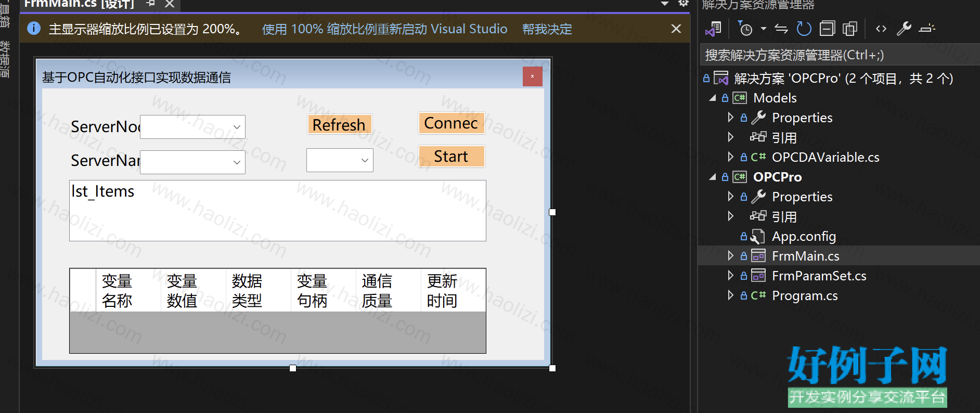980x413 pixels.
Task: Click the info icon in notification bar
Action: (34, 28)
